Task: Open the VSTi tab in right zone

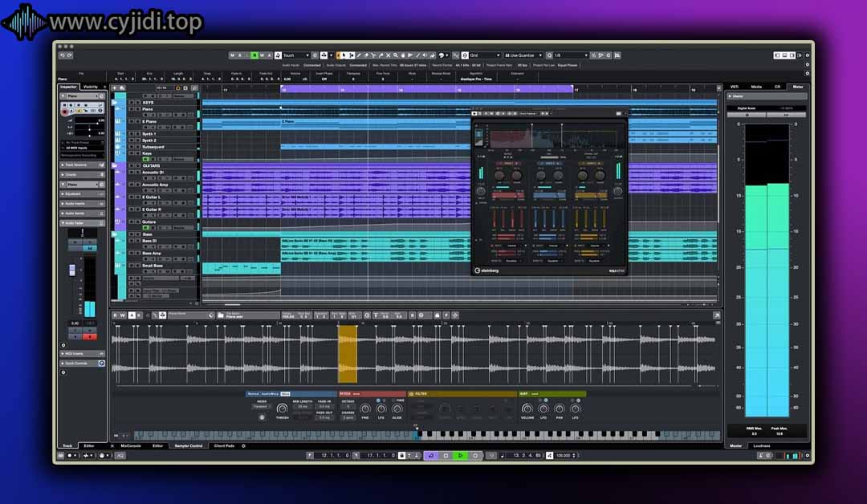Action: (x=735, y=87)
